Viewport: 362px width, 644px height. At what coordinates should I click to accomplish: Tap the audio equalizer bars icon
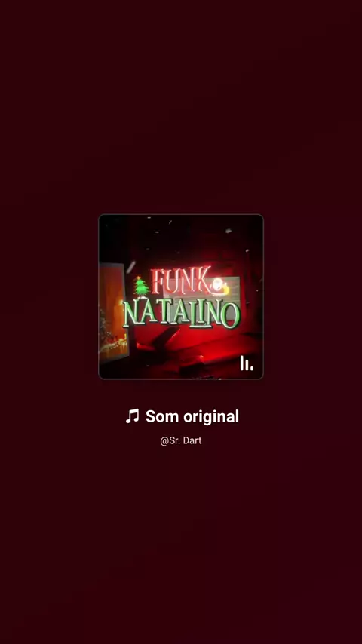point(246,363)
